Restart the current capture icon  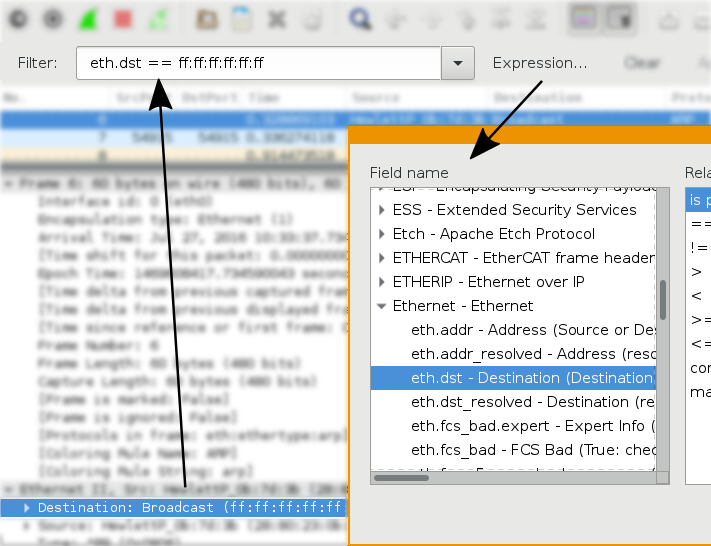click(158, 20)
